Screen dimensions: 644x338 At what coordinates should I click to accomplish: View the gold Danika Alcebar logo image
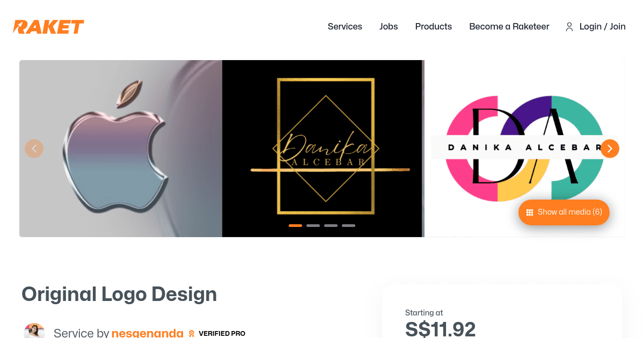pos(322,149)
